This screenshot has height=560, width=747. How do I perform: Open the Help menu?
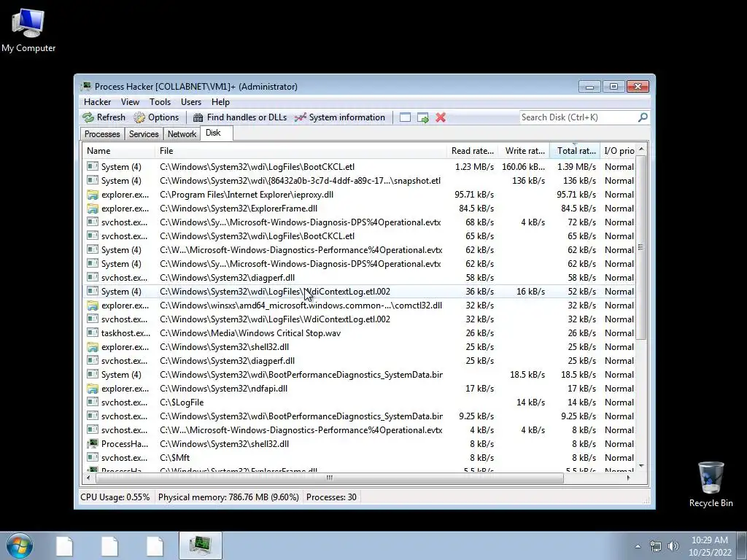[220, 102]
